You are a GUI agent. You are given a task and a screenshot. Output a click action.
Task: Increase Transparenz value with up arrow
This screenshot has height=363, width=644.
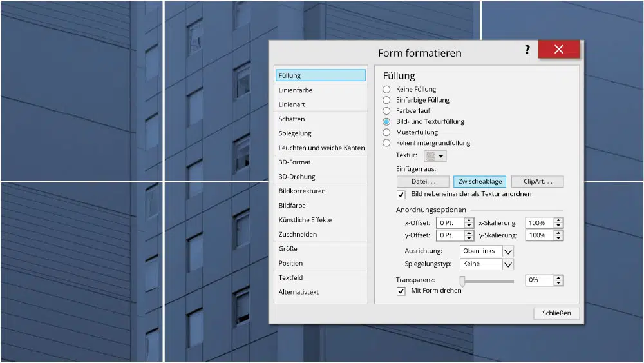click(x=558, y=278)
